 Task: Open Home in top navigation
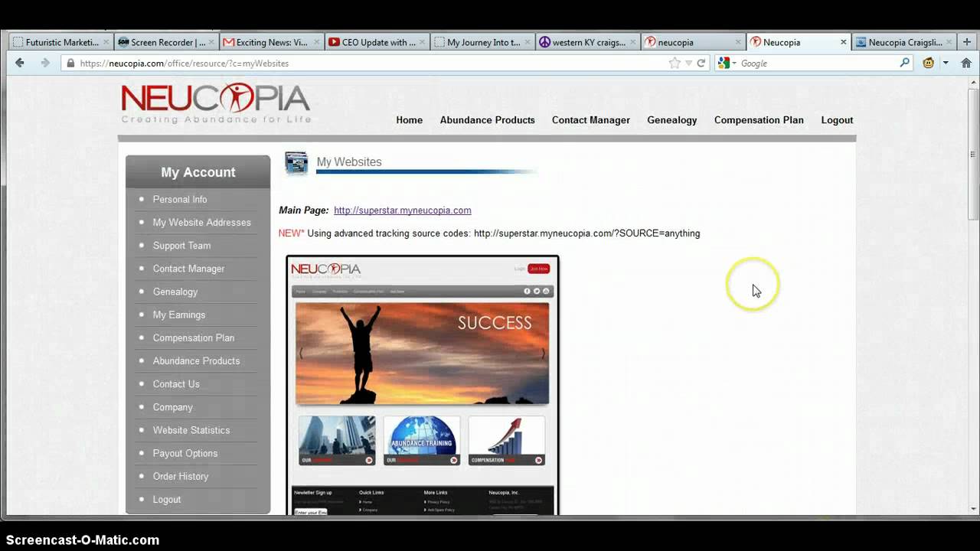pos(409,120)
